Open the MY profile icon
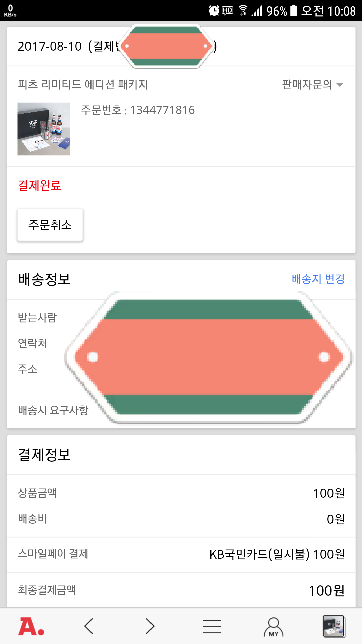The height and width of the screenshot is (644, 362). pyautogui.click(x=274, y=626)
